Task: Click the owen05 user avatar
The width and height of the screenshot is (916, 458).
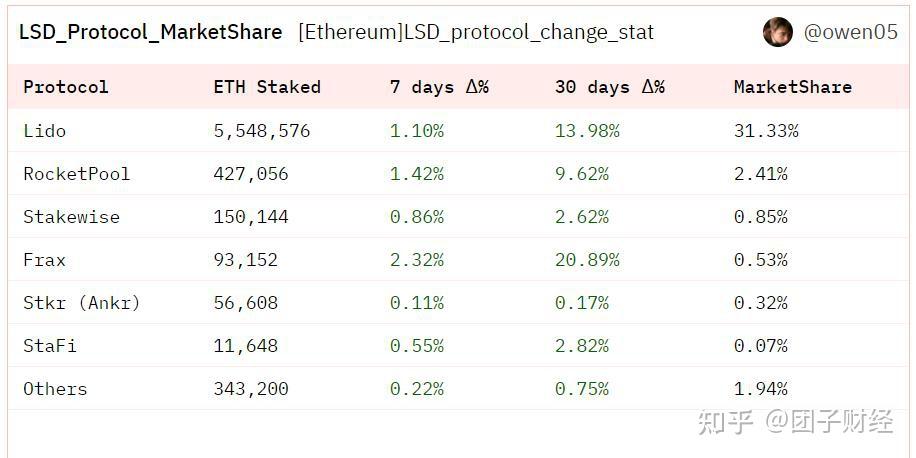Action: pos(777,32)
